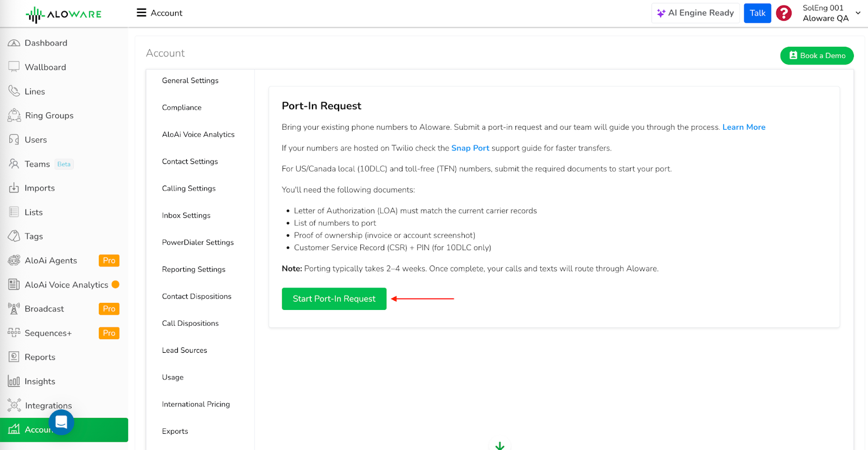Click the AloAi Voice Analytics sidebar icon
This screenshot has height=450, width=868.
pos(14,284)
